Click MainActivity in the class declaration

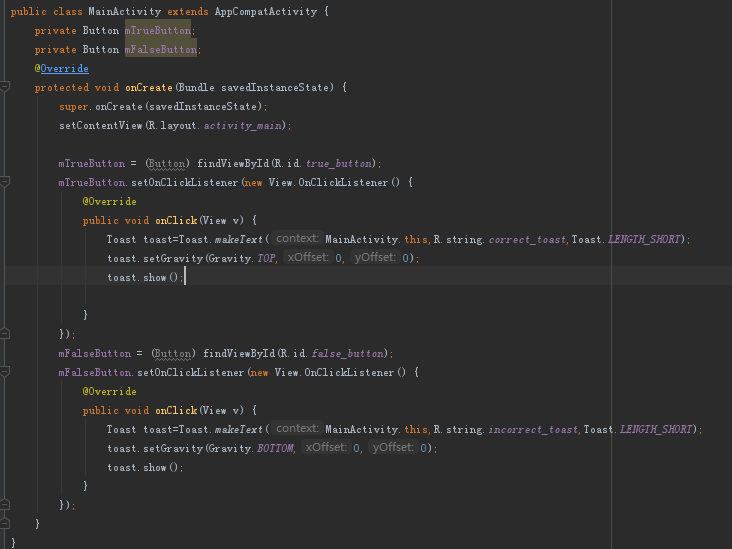pos(125,12)
